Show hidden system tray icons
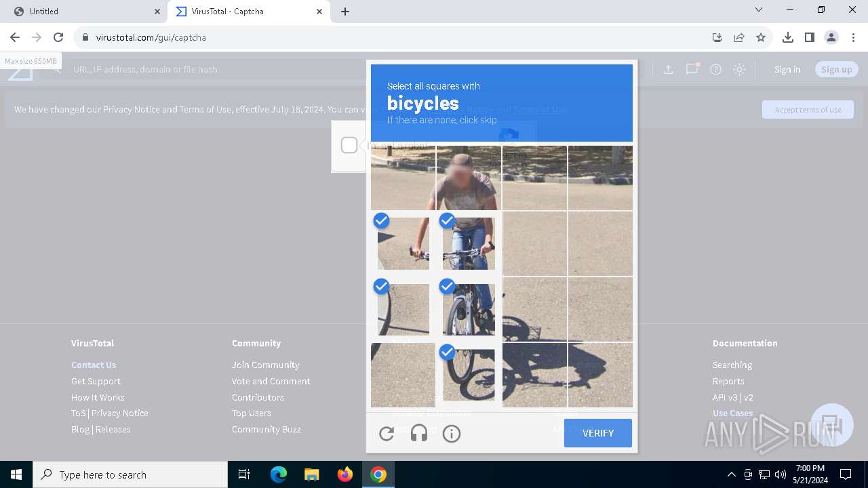Screen dimensions: 868x488 coord(731,474)
